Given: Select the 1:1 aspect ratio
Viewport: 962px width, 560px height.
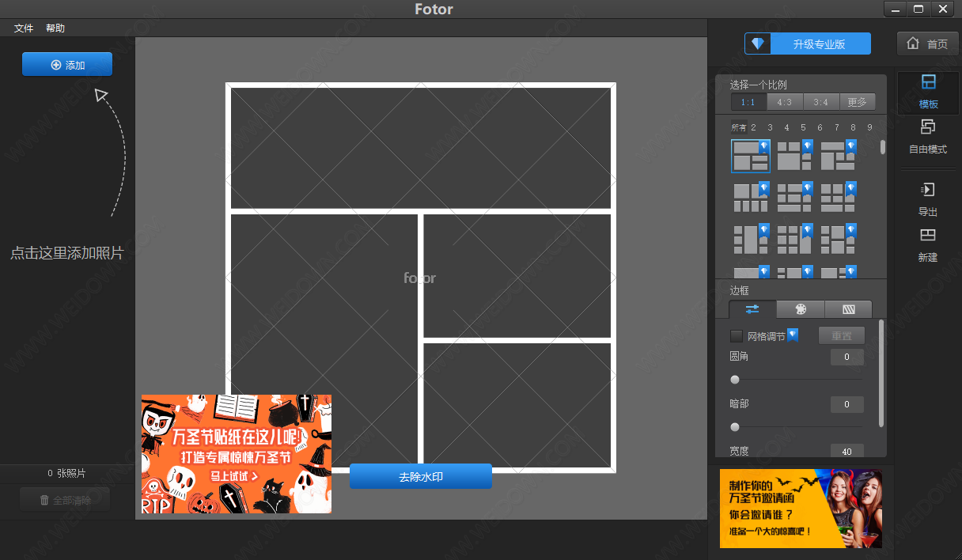Looking at the screenshot, I should pyautogui.click(x=748, y=102).
